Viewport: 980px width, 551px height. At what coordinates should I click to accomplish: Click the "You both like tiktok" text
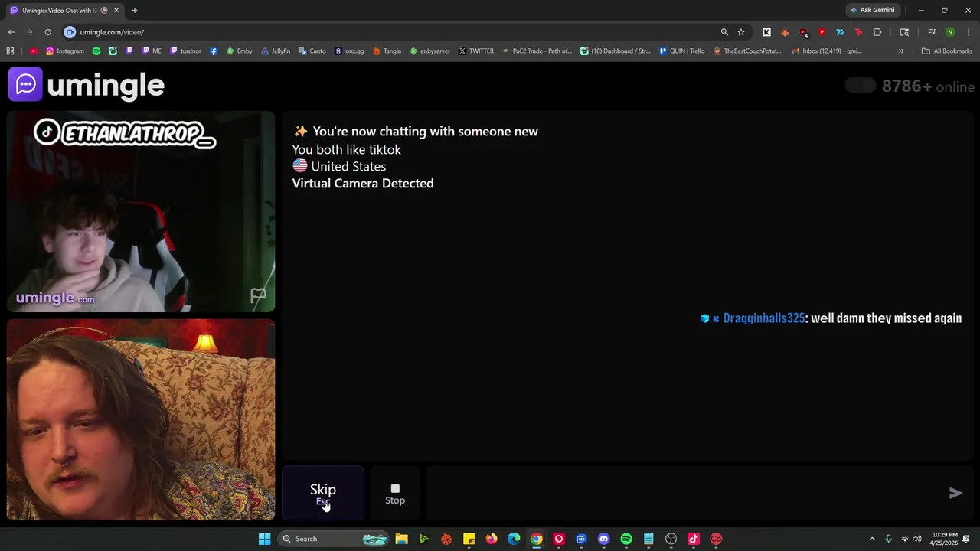coord(346,150)
